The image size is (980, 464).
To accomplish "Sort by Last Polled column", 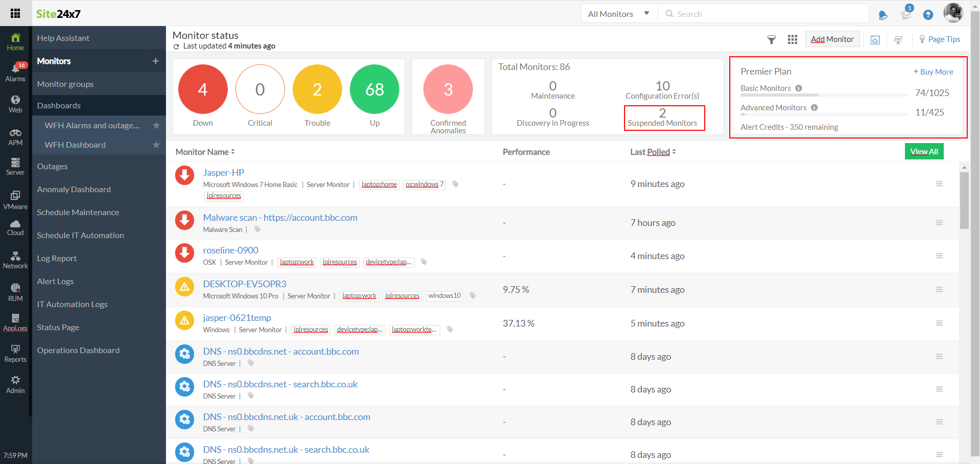I will [653, 152].
